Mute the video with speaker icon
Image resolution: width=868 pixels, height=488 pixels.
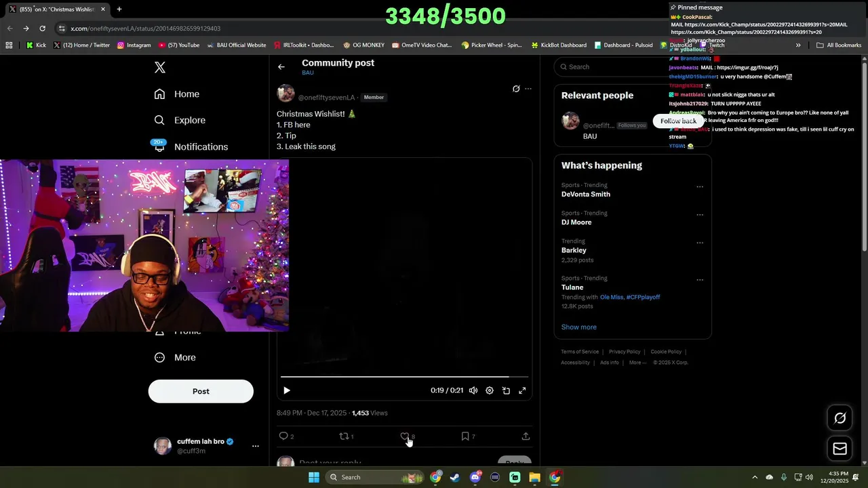tap(473, 390)
